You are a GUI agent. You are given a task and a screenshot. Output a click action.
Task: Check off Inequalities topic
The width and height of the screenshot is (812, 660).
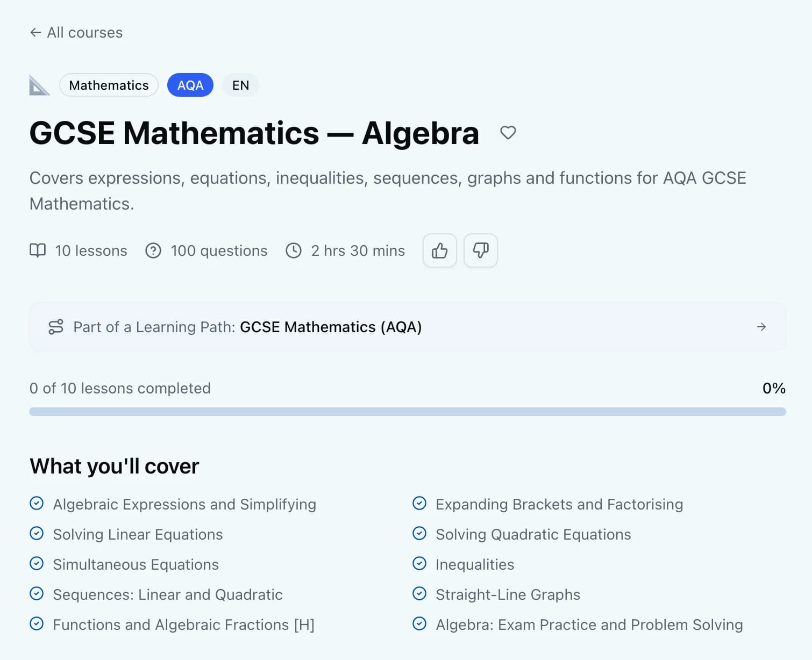(419, 563)
